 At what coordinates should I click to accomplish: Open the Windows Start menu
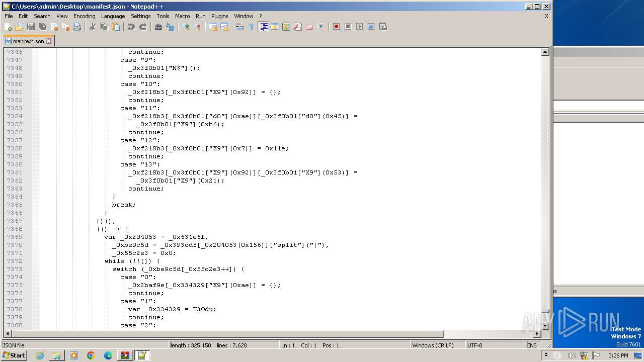pyautogui.click(x=14, y=355)
